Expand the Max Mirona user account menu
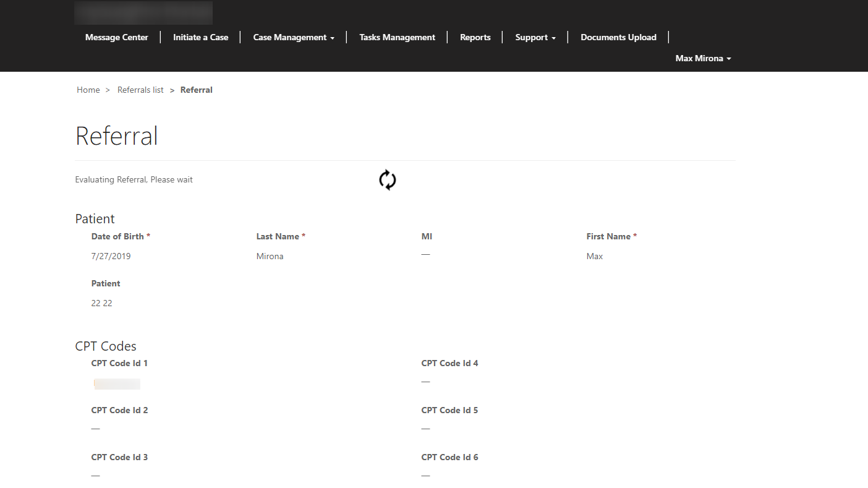 click(x=703, y=58)
